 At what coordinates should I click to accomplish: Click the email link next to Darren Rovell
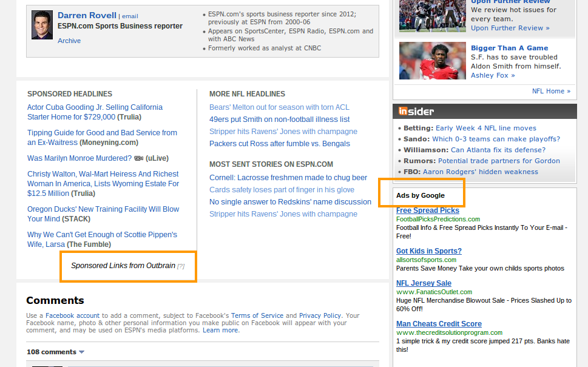[x=130, y=16]
